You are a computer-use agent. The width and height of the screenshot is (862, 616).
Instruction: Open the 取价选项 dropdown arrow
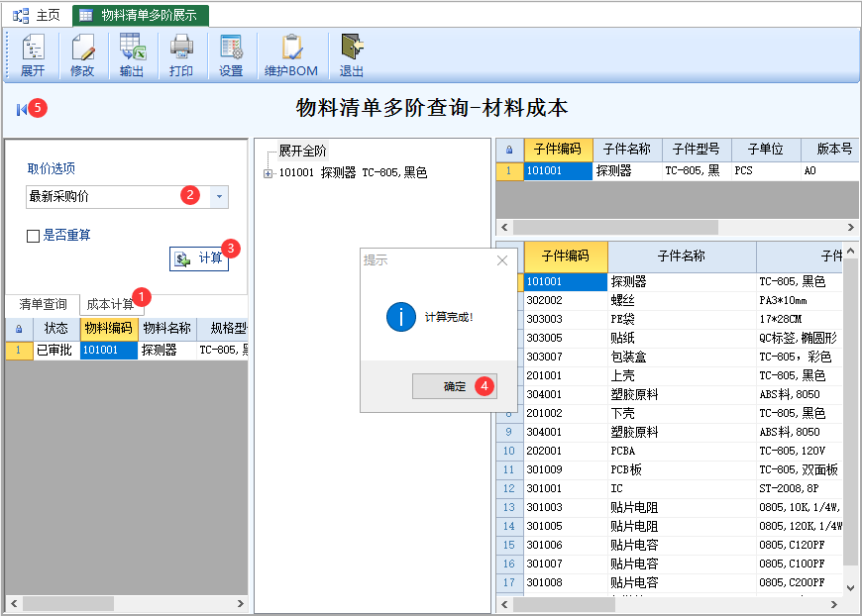point(219,196)
